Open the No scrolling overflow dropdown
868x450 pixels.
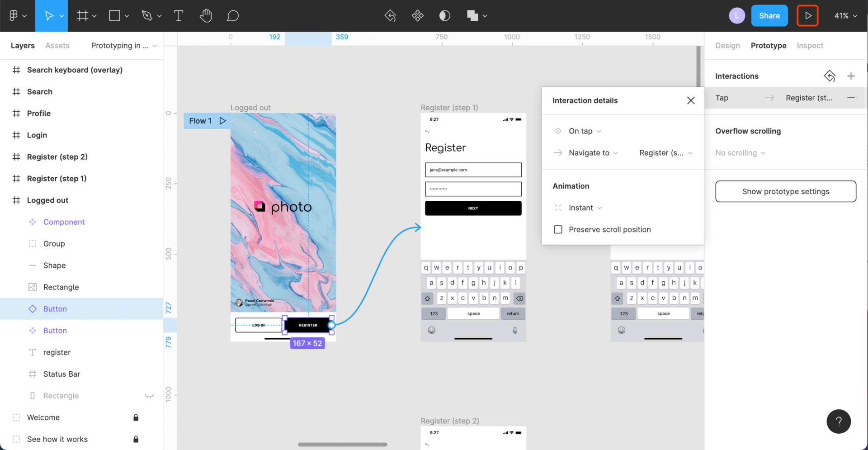(x=740, y=153)
